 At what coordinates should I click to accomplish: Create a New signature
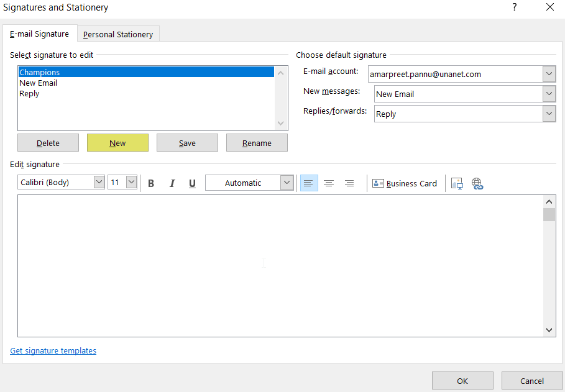117,142
